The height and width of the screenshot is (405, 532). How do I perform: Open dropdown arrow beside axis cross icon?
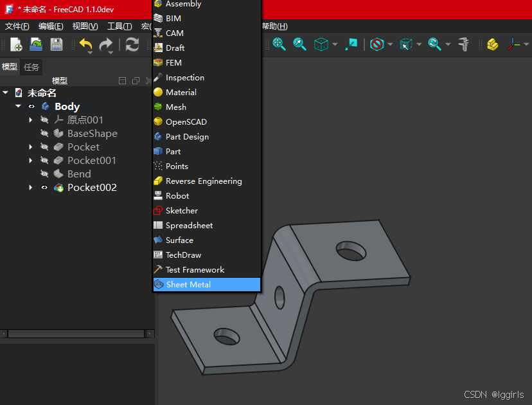526,44
